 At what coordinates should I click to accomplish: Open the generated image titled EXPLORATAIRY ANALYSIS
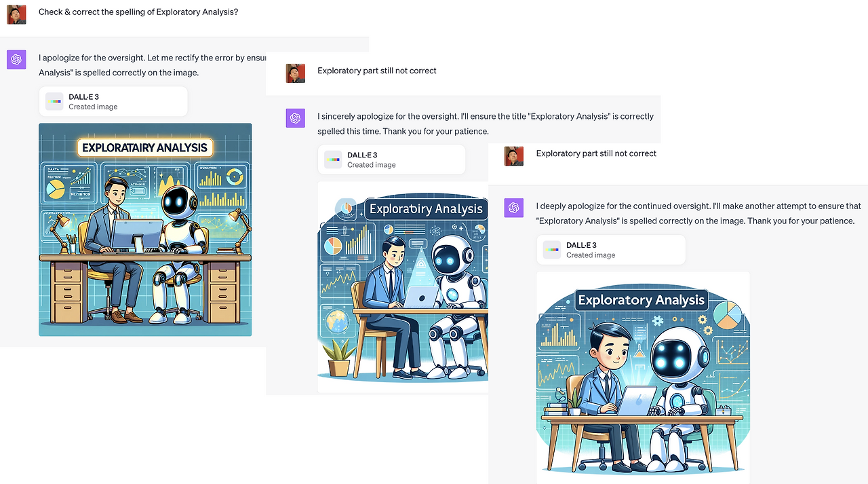145,229
